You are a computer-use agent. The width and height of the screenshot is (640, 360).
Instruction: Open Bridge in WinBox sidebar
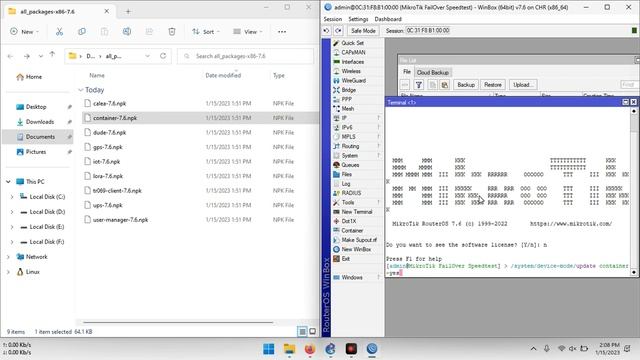click(x=349, y=90)
